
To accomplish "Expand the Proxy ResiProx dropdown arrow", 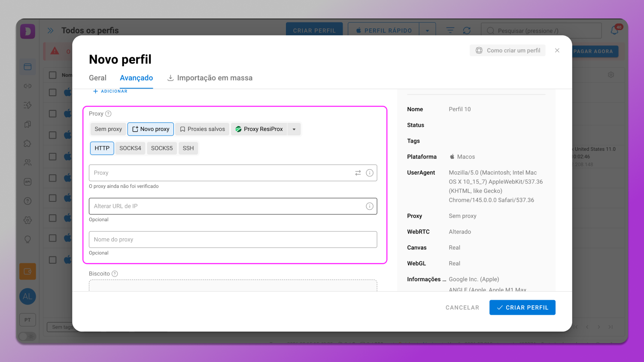I will 294,129.
